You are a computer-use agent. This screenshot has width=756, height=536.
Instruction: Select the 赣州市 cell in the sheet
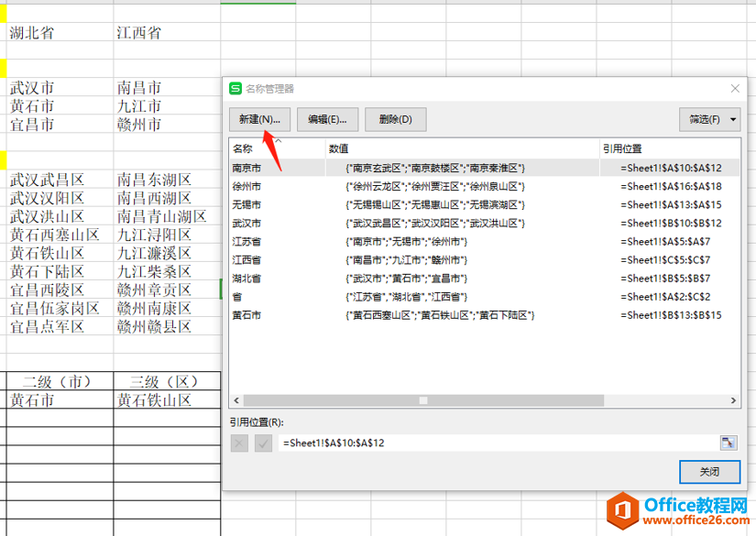pos(167,125)
